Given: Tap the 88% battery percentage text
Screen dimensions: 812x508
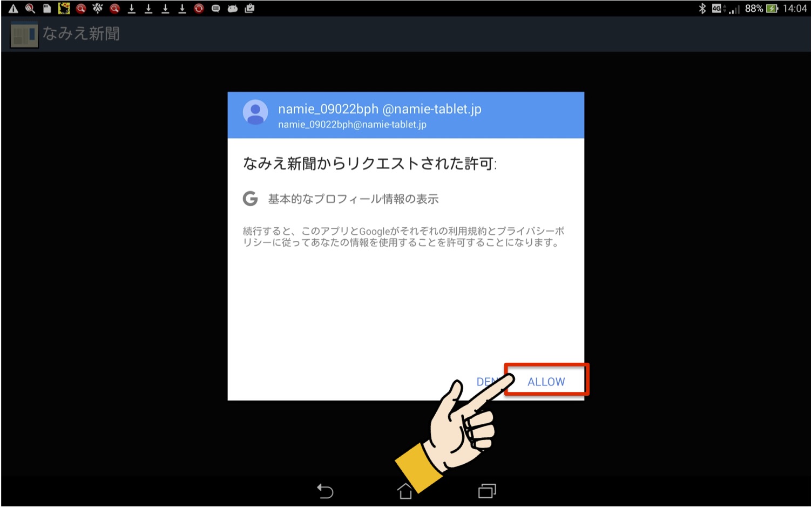Looking at the screenshot, I should (x=754, y=9).
